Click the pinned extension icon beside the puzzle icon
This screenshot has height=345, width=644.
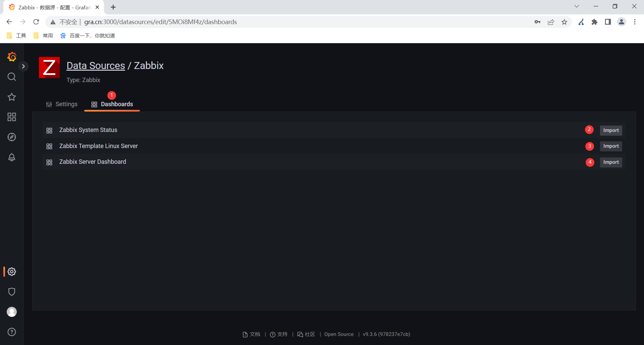(581, 22)
